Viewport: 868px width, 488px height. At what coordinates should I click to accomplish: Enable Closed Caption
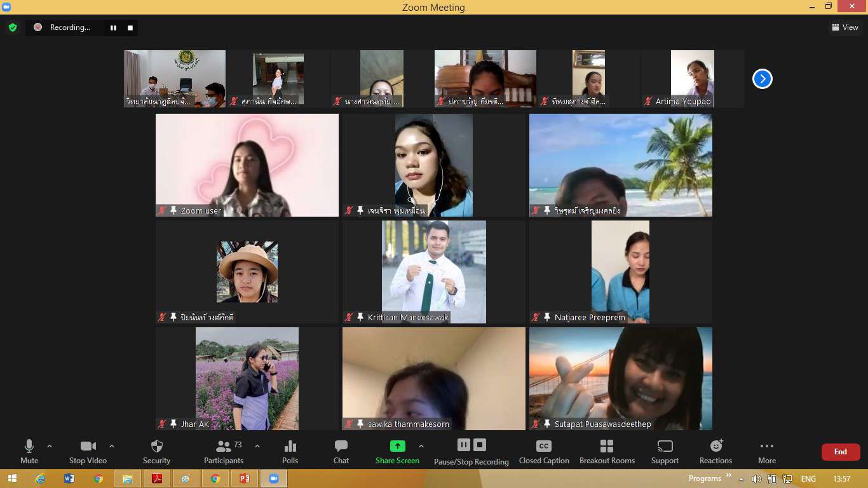coord(544,452)
